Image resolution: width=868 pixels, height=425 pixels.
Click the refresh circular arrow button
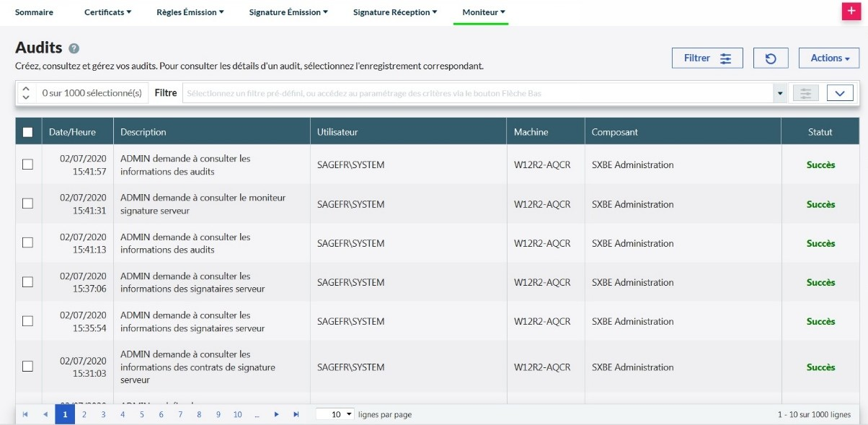pyautogui.click(x=771, y=58)
